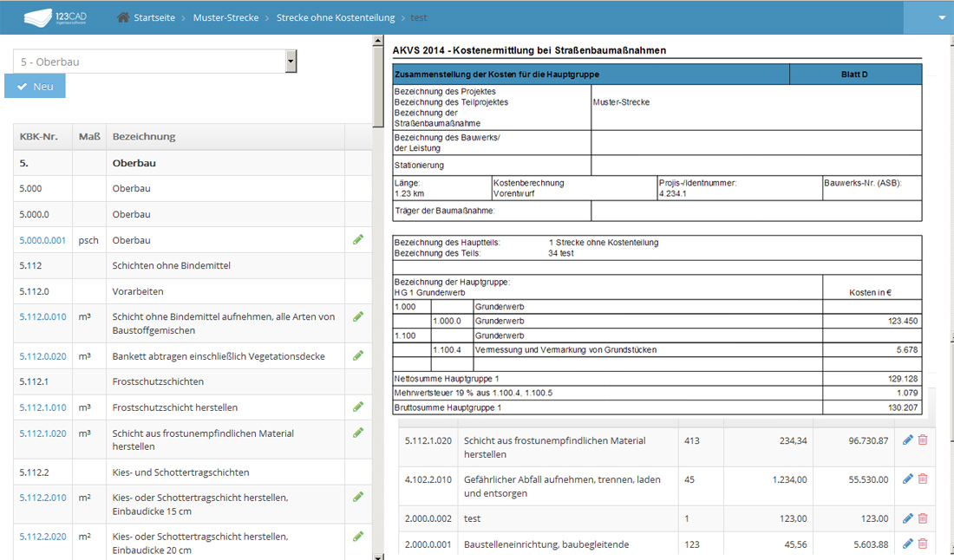The height and width of the screenshot is (560, 954).
Task: Edit the 5.112.1.020 entry with blue pencil
Action: click(908, 440)
